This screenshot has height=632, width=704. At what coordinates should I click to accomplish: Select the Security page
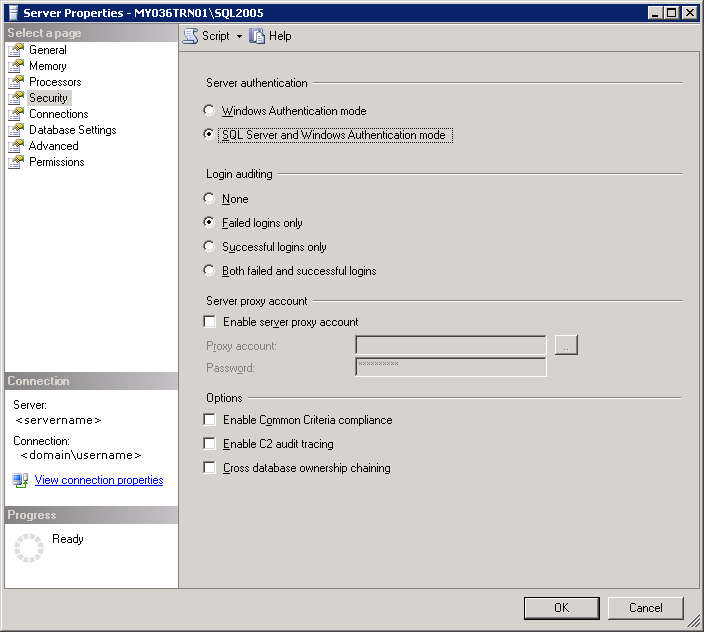click(x=48, y=98)
